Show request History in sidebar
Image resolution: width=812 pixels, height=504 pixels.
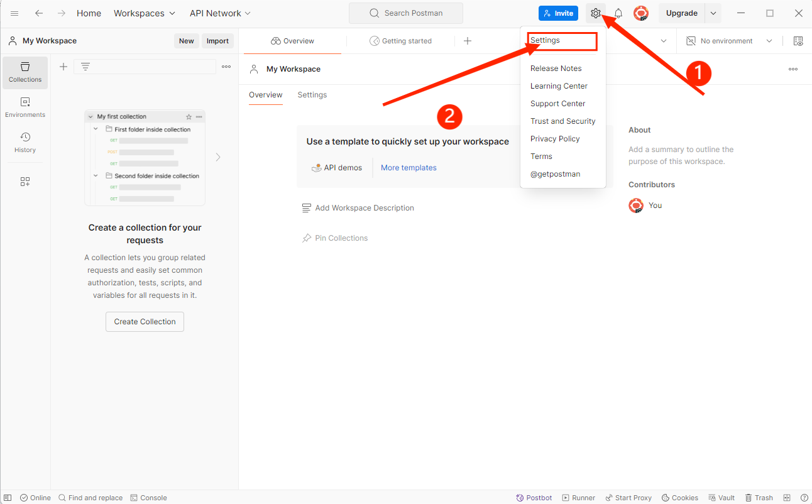pyautogui.click(x=25, y=143)
